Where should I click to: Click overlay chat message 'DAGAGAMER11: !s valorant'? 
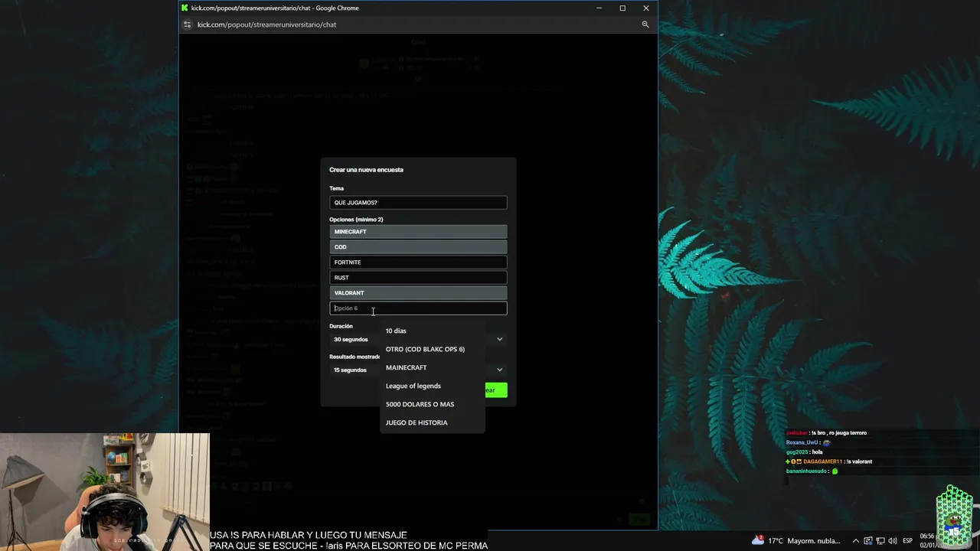click(829, 461)
